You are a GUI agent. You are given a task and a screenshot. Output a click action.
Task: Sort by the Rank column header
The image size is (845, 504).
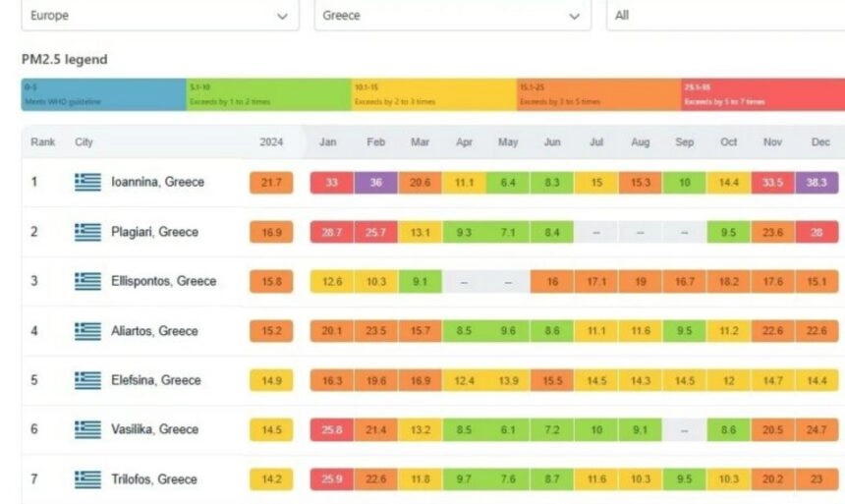coord(42,142)
